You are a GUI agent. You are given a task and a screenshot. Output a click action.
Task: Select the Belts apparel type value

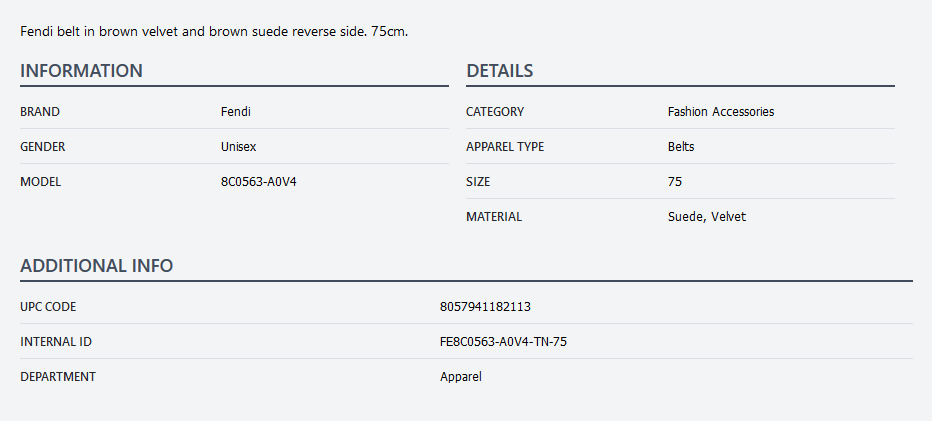(x=681, y=147)
